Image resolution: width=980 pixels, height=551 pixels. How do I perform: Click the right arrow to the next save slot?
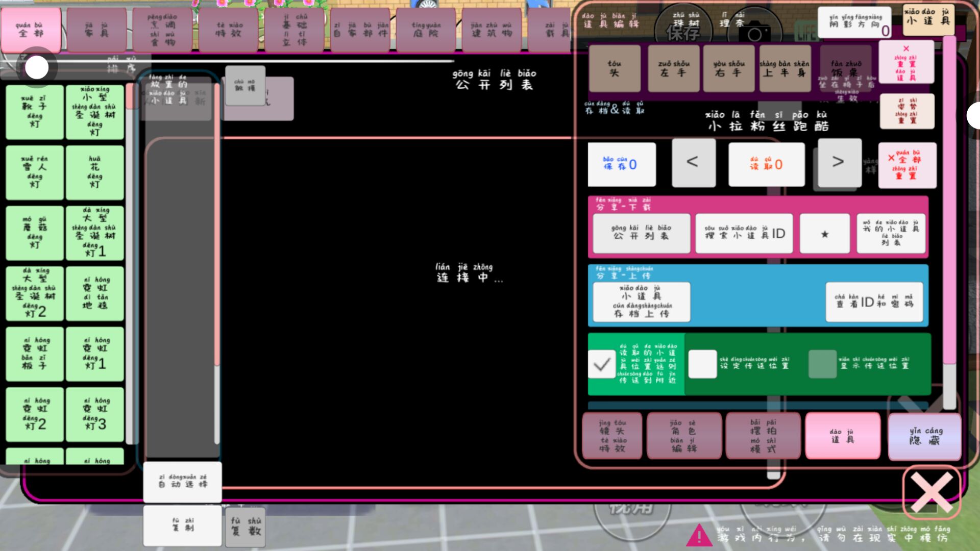[x=839, y=163]
